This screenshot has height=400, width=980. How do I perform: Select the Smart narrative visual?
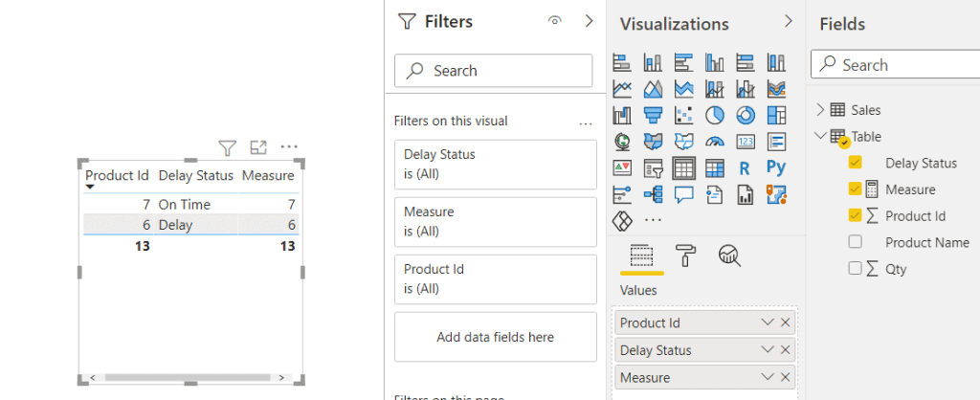(x=714, y=194)
